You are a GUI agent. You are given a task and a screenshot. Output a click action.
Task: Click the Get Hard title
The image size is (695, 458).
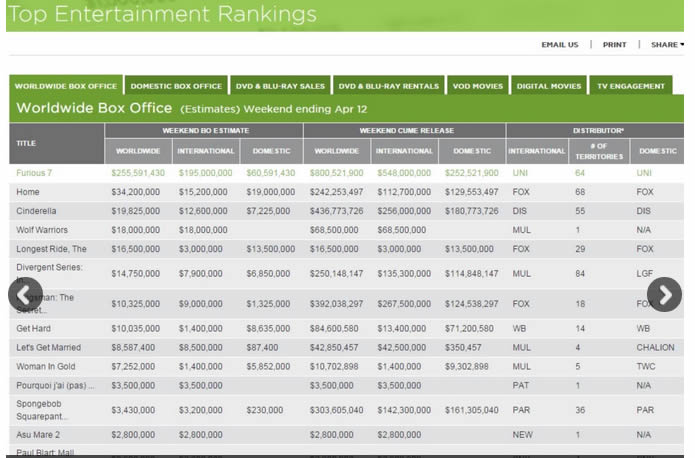pos(33,329)
